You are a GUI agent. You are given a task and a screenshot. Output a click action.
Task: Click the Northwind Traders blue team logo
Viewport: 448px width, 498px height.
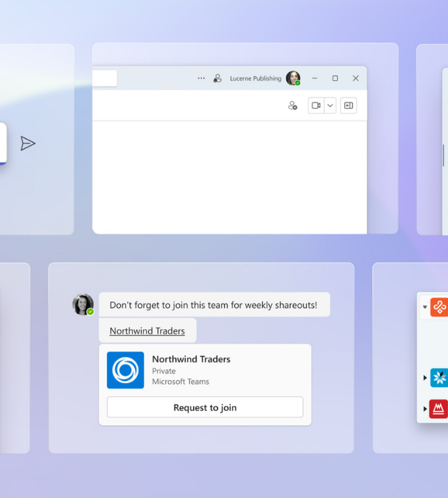click(x=125, y=370)
